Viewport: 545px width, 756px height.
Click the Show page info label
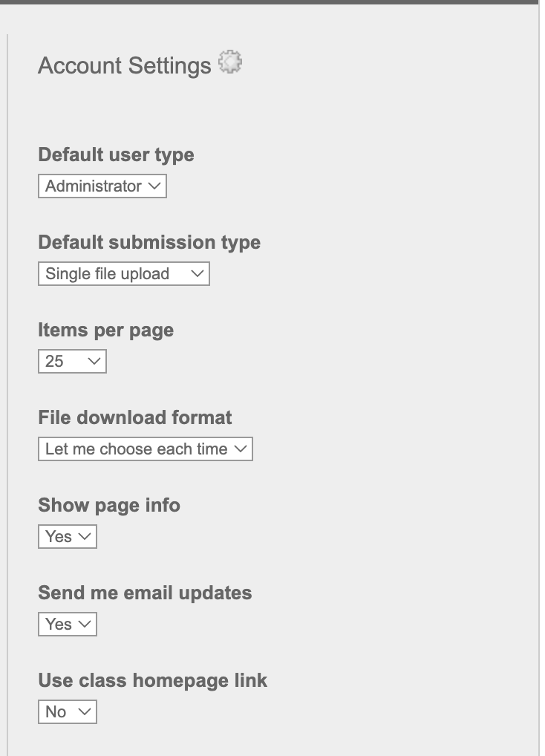pyautogui.click(x=109, y=506)
